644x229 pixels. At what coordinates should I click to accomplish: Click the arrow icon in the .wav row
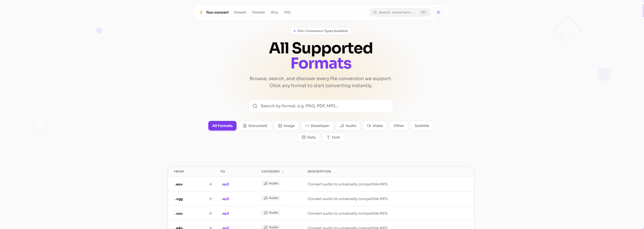click(x=210, y=184)
